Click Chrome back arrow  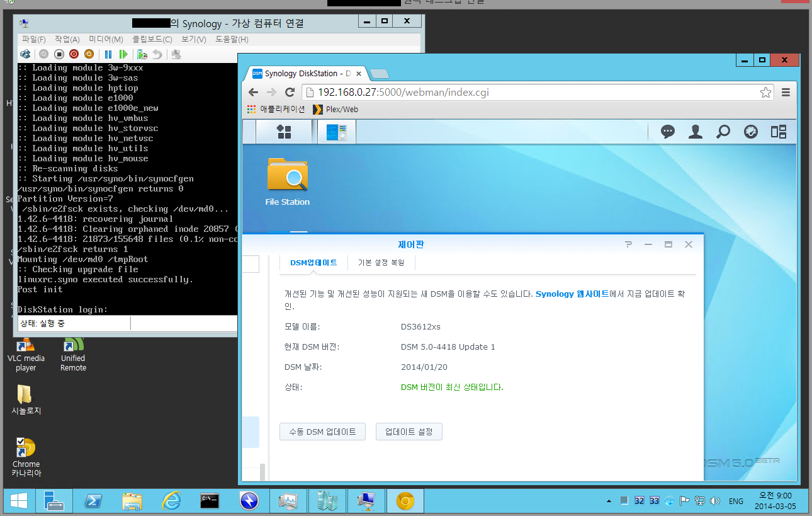click(253, 92)
